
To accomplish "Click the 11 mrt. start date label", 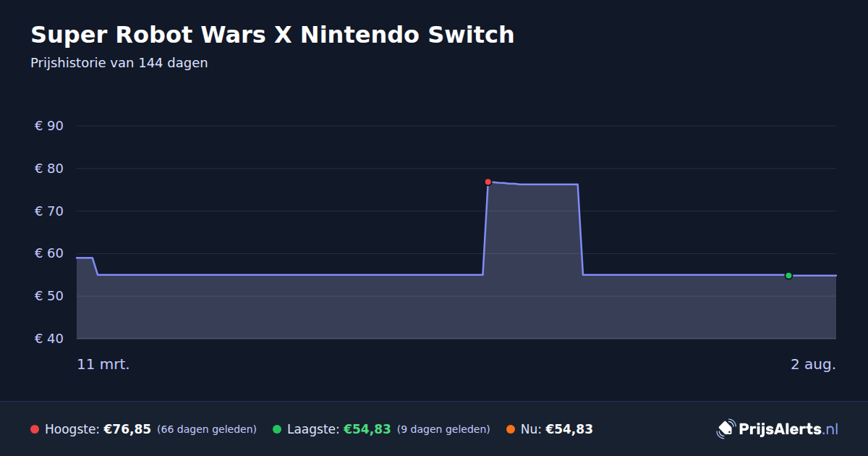I will point(103,364).
